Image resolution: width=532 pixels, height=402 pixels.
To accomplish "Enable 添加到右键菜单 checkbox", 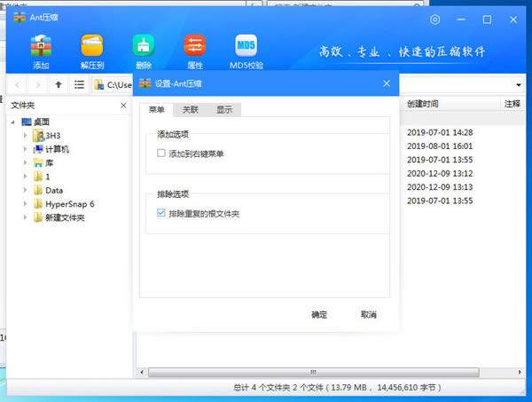I will (x=160, y=154).
